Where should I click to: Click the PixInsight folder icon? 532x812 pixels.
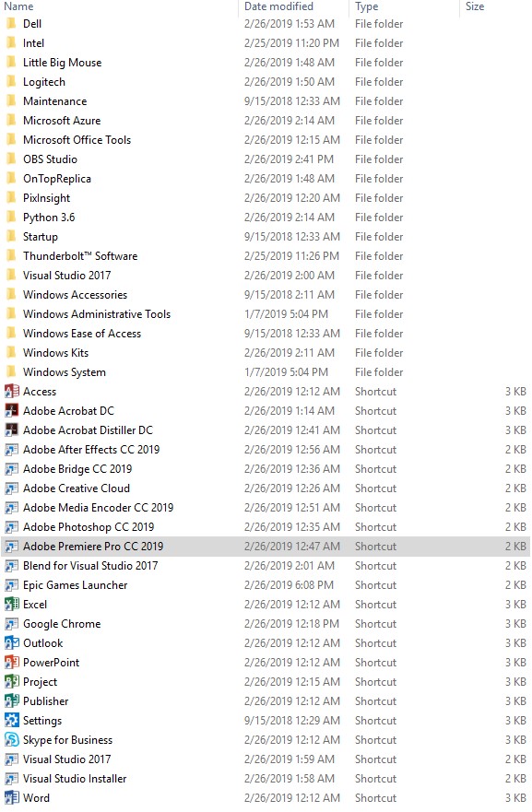tap(11, 198)
